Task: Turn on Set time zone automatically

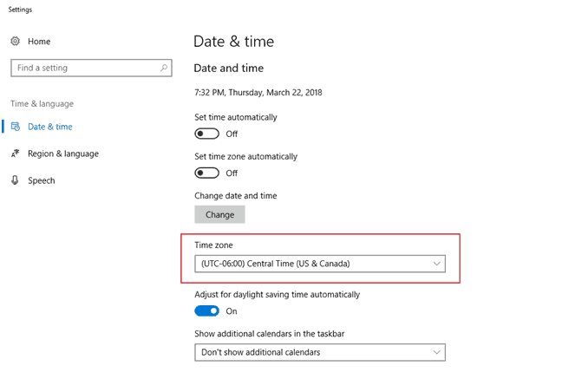Action: point(207,173)
